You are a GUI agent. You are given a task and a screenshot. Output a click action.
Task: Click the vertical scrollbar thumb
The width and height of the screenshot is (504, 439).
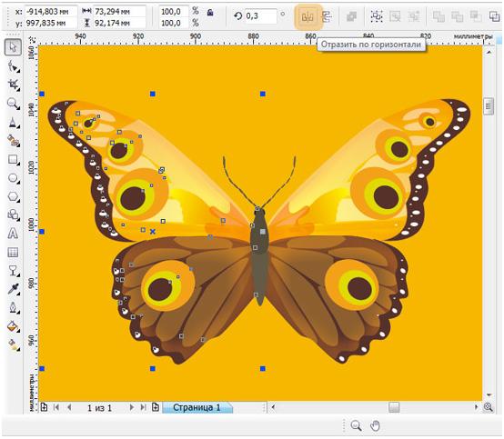(489, 105)
